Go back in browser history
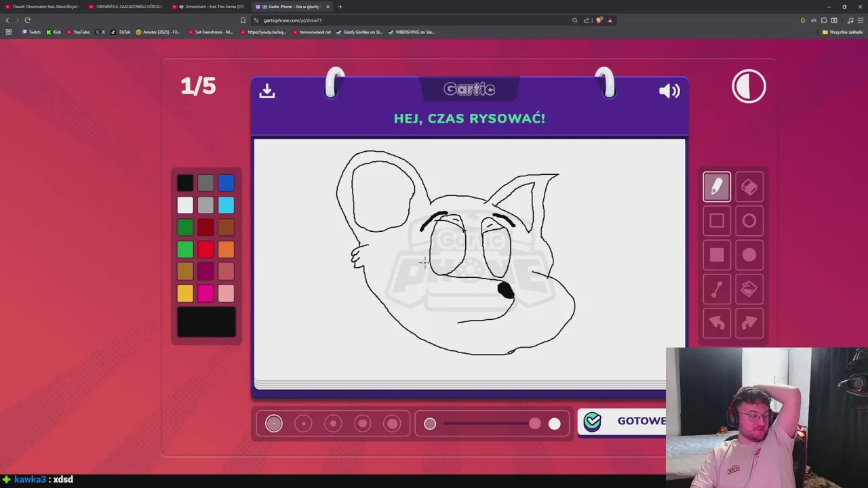Viewport: 868px width, 488px height. tap(7, 20)
